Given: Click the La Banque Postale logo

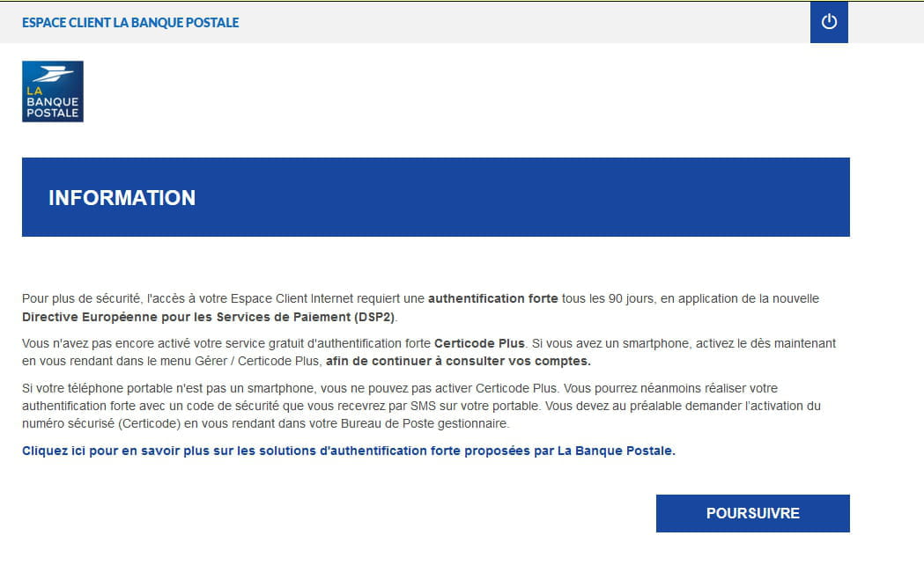Looking at the screenshot, I should (x=53, y=92).
